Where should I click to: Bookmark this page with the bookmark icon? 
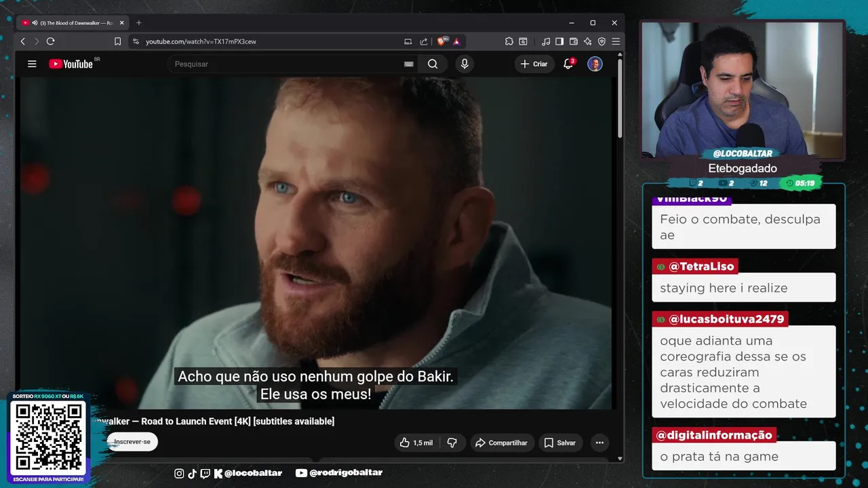117,41
